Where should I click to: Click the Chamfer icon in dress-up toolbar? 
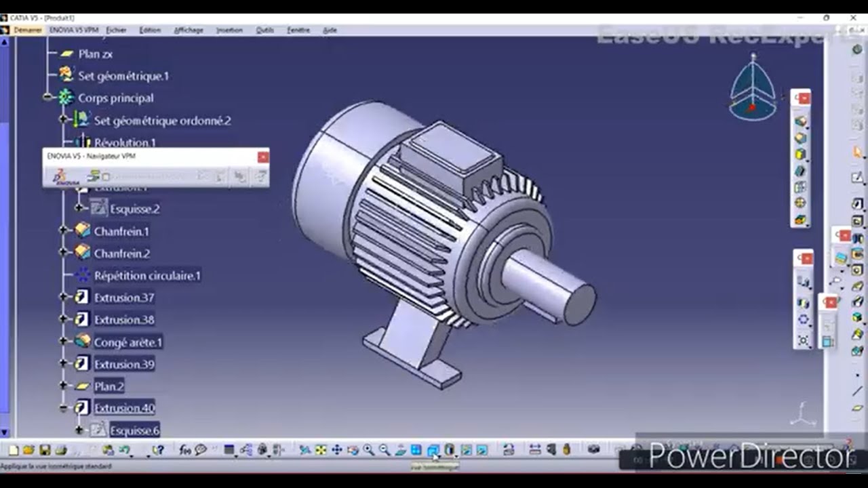[x=801, y=138]
